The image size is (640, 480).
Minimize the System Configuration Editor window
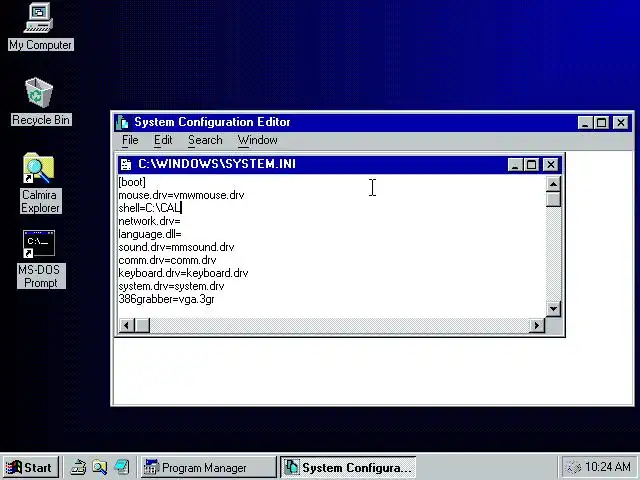585,122
